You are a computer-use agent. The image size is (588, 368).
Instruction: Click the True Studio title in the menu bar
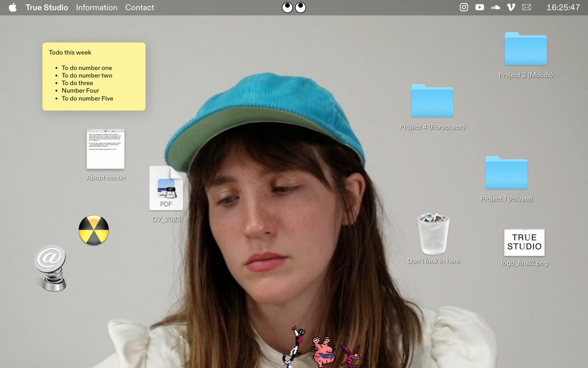pyautogui.click(x=46, y=8)
